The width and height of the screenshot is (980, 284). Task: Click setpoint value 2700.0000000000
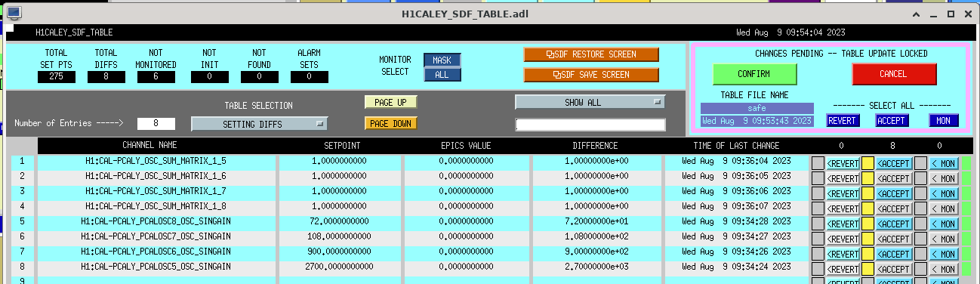point(339,267)
